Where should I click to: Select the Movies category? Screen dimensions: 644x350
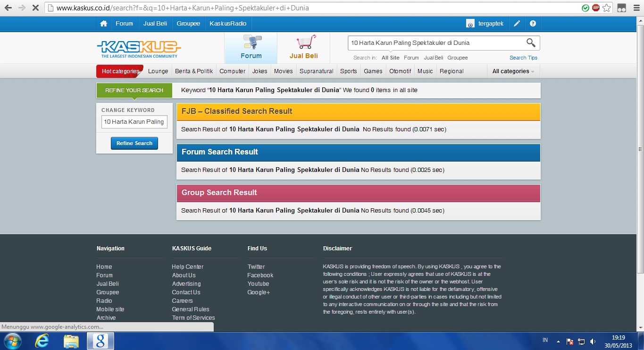tap(284, 71)
